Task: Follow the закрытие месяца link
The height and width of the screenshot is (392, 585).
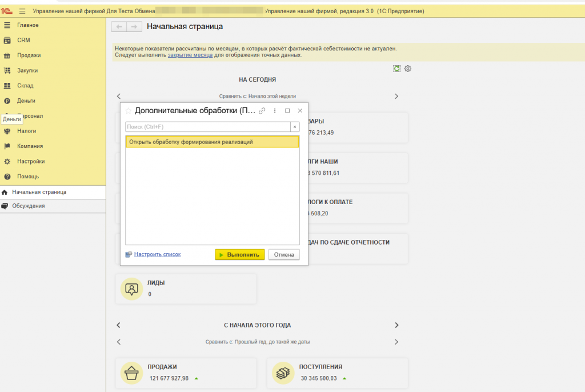Action: pyautogui.click(x=190, y=55)
